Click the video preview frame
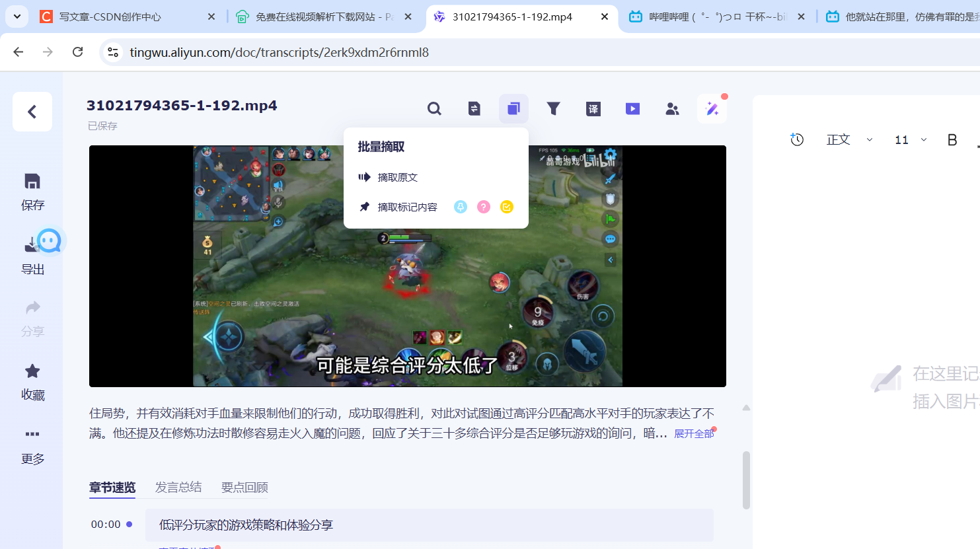Image resolution: width=980 pixels, height=549 pixels. pos(408,266)
